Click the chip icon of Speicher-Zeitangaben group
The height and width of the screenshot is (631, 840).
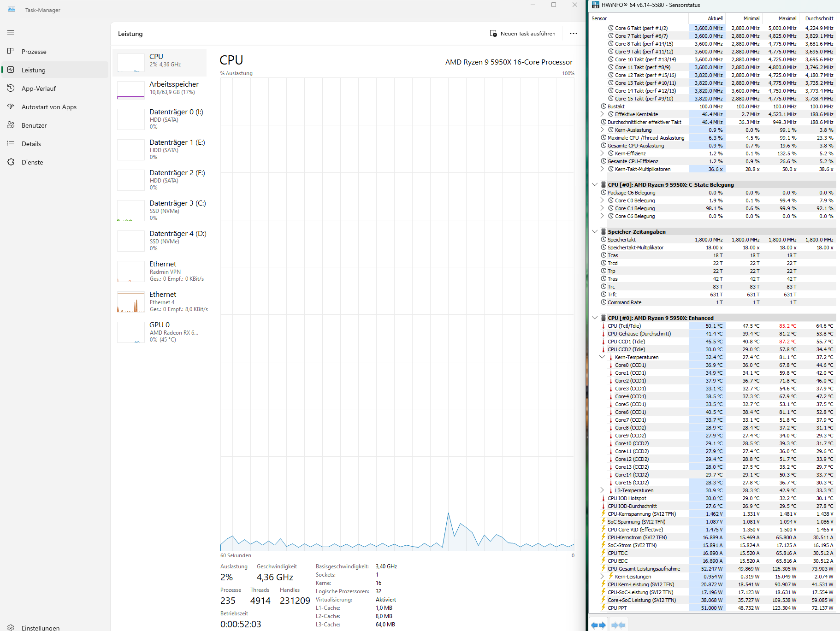(x=603, y=232)
